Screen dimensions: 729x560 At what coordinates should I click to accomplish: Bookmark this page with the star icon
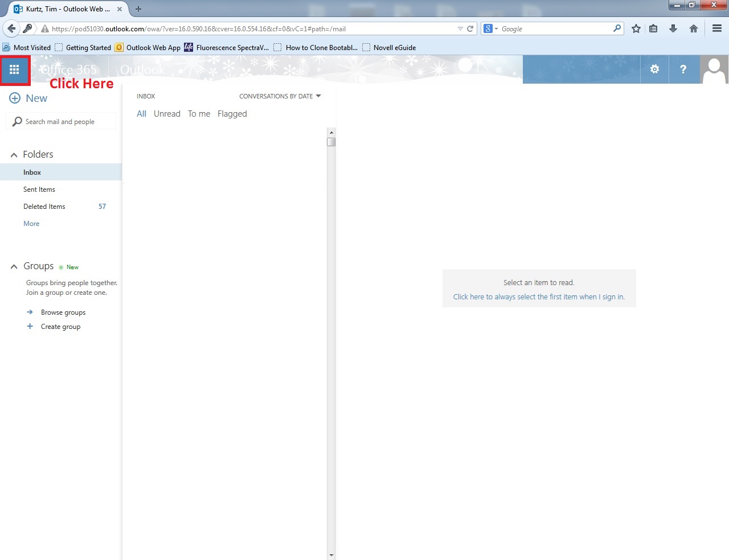[636, 28]
